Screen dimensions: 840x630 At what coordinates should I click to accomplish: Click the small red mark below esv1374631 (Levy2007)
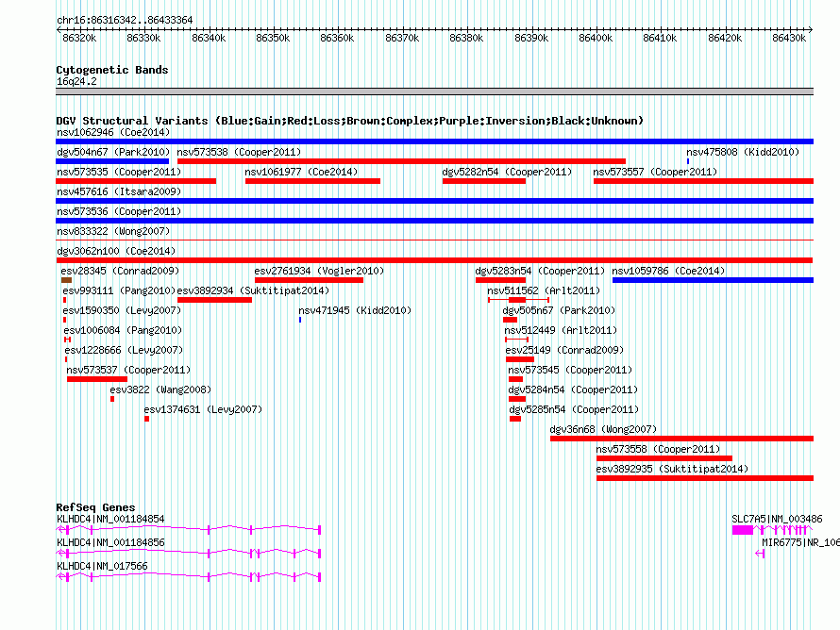147,419
